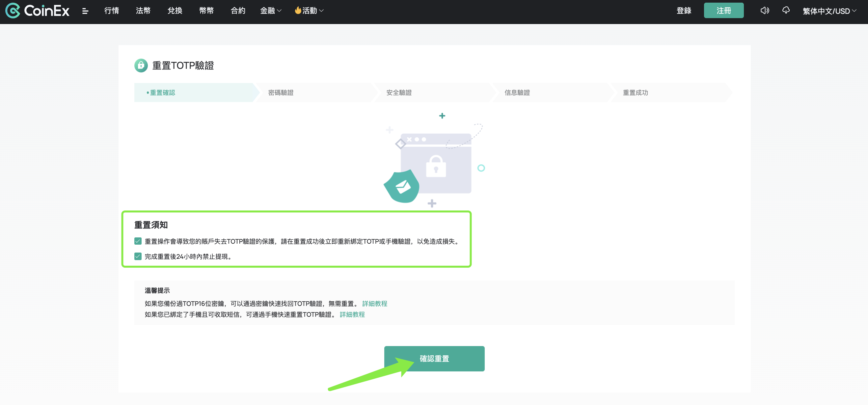Click the 注冊 button
The image size is (868, 405).
pos(723,11)
